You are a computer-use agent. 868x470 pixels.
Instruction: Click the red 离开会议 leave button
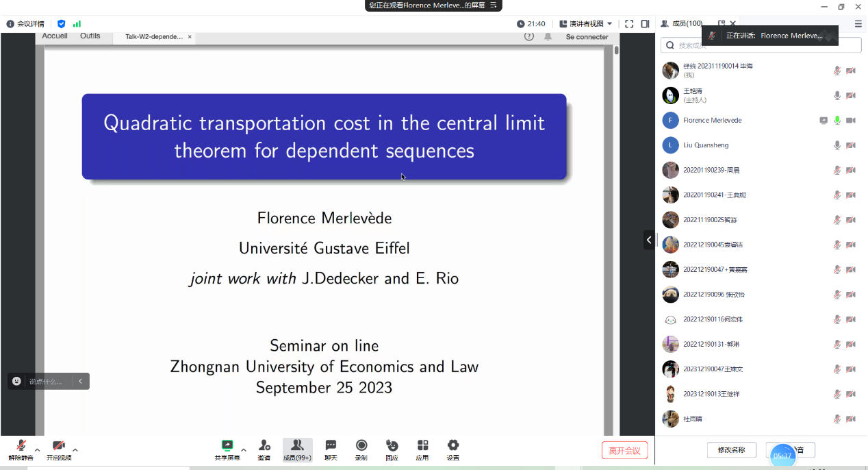click(624, 450)
